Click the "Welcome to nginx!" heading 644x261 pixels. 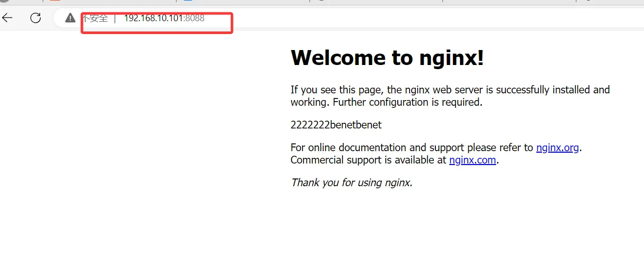click(387, 57)
